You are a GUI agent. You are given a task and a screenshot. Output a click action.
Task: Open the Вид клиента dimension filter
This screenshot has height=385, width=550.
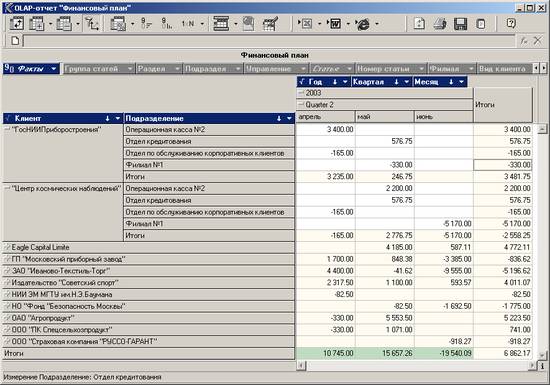coord(504,69)
